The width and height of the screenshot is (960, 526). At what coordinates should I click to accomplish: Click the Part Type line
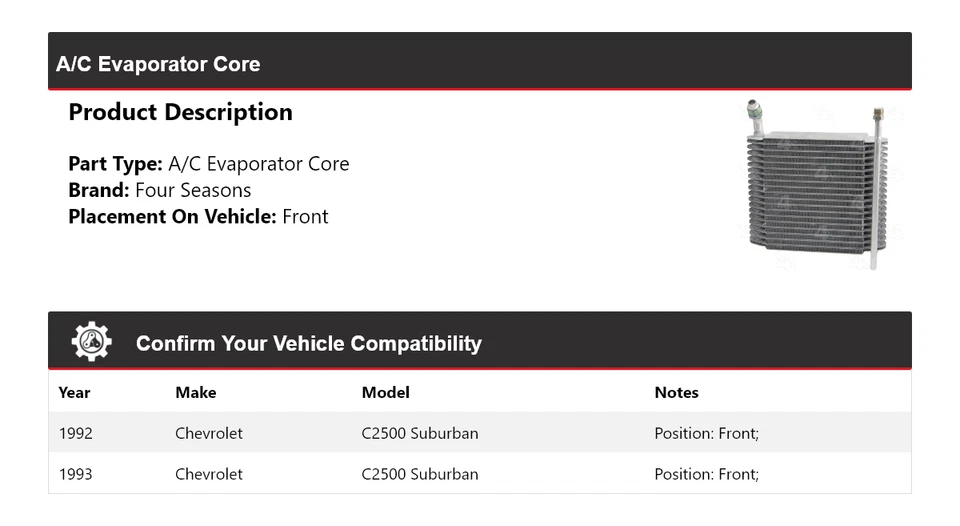coord(208,164)
